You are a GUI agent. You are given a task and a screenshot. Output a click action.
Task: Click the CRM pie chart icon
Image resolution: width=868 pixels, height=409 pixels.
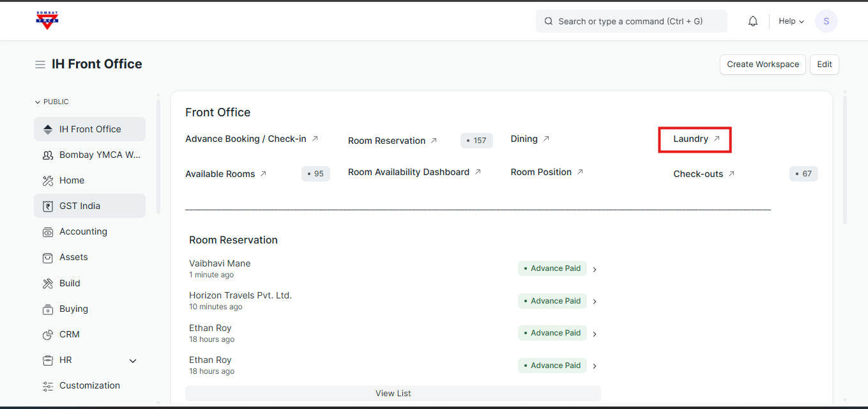[x=48, y=335]
